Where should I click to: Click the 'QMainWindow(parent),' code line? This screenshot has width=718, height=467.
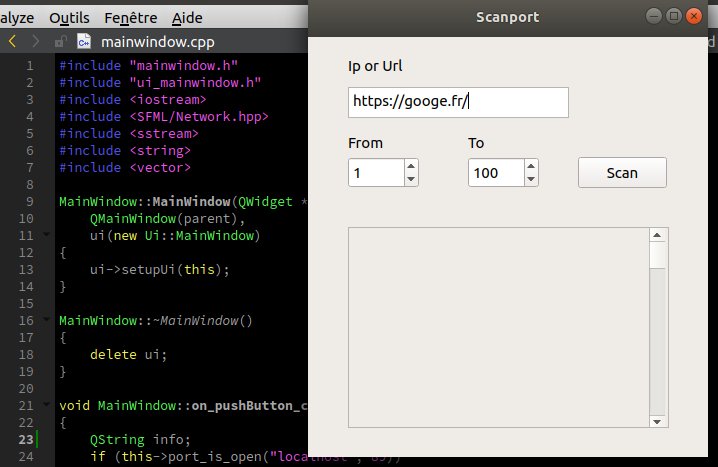pos(167,219)
